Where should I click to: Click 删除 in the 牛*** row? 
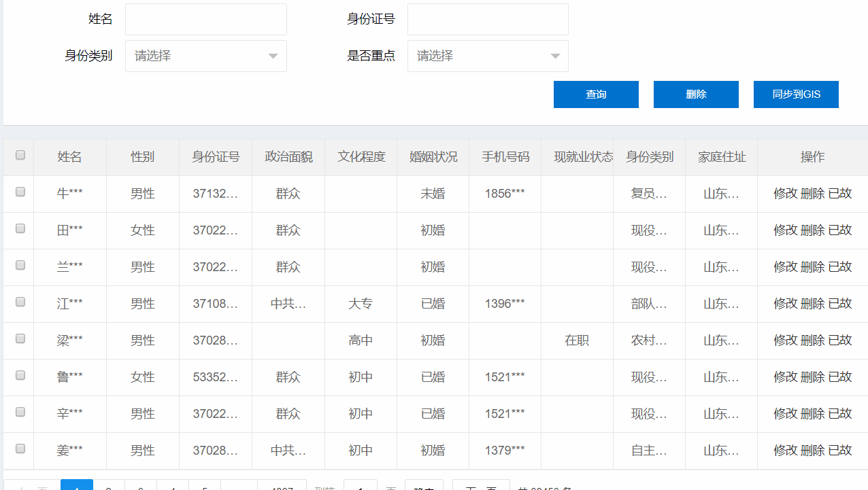tap(812, 194)
